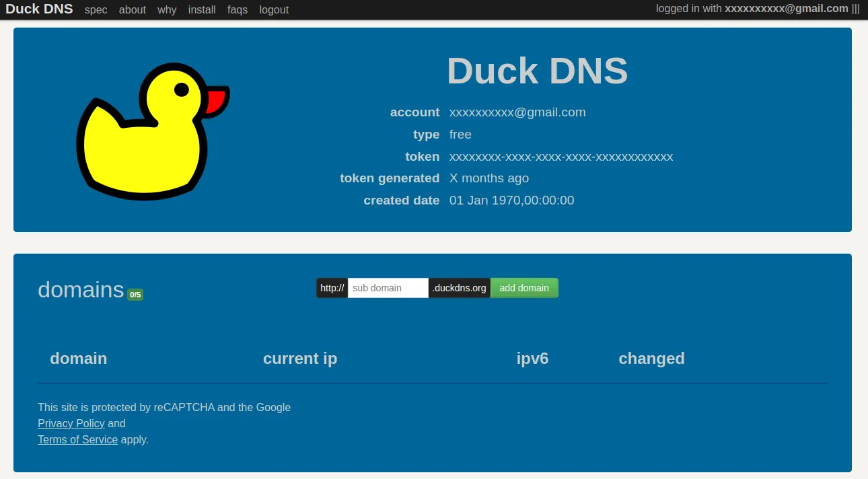Click the 'http://' prefix label
Viewport: 868px width, 479px height.
pyautogui.click(x=332, y=288)
